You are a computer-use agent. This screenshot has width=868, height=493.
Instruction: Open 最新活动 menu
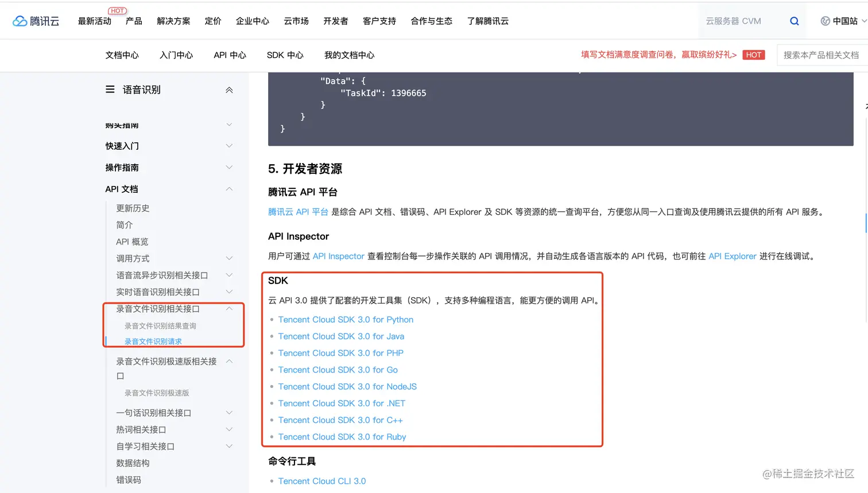point(95,21)
